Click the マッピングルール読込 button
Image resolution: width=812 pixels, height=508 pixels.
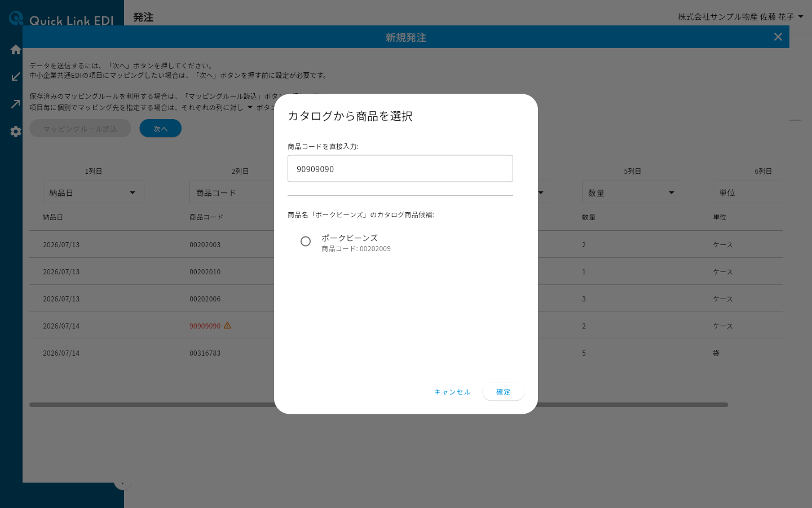click(80, 129)
